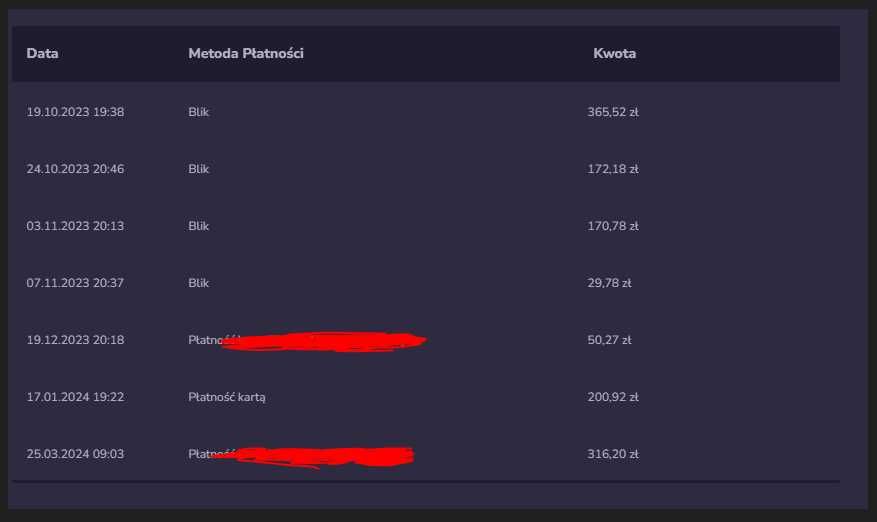The width and height of the screenshot is (877, 522).
Task: Click the 03.11.2023 20:13 date entry
Action: pos(75,226)
